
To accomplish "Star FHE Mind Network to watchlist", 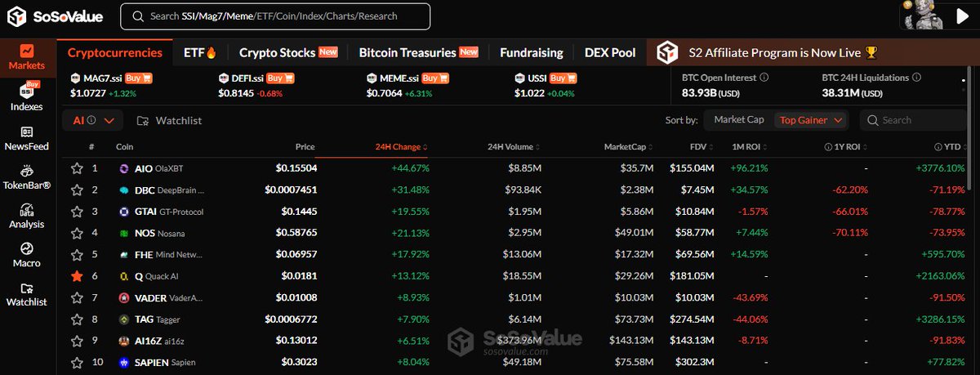I will 77,254.
